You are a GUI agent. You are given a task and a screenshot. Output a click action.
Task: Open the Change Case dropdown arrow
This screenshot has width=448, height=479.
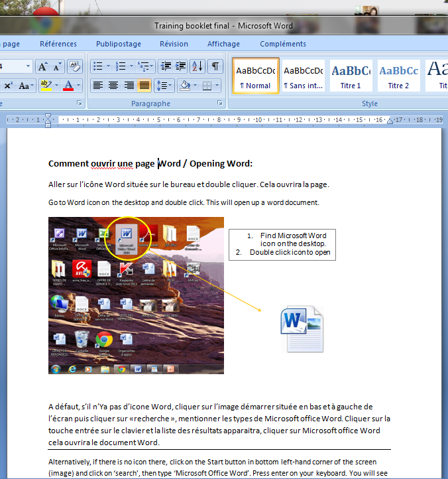tap(32, 86)
